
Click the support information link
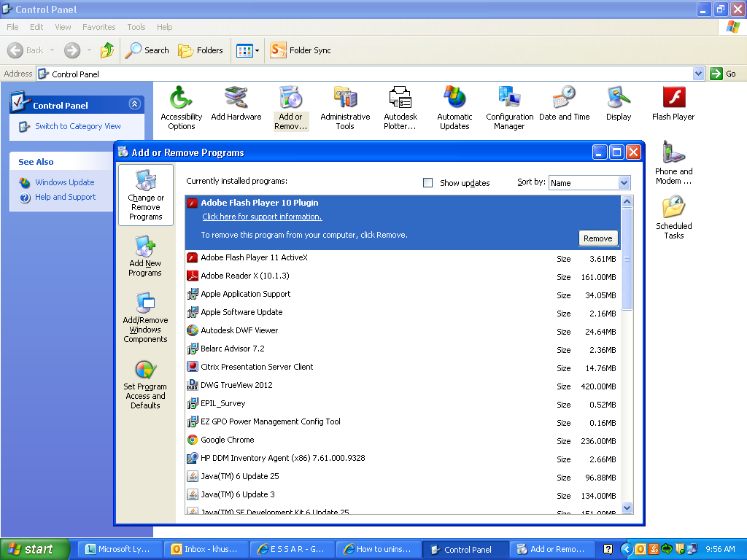click(262, 217)
